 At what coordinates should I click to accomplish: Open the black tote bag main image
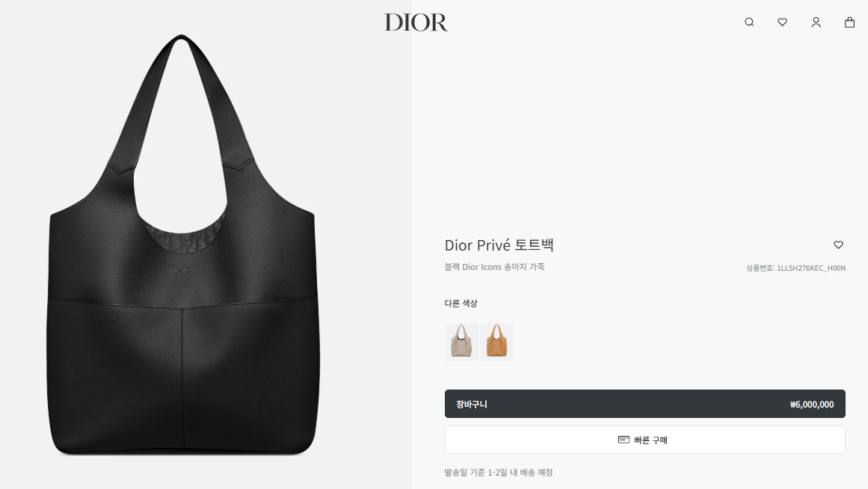coord(182,244)
